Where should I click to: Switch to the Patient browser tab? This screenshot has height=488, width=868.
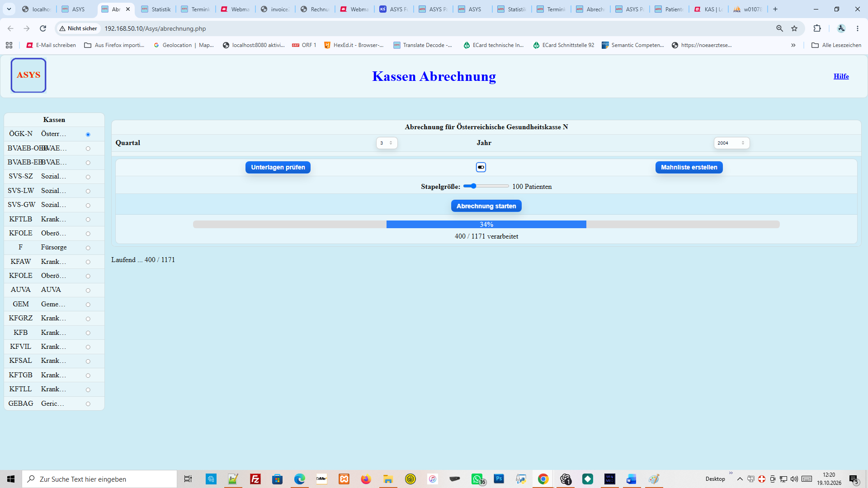pos(670,9)
